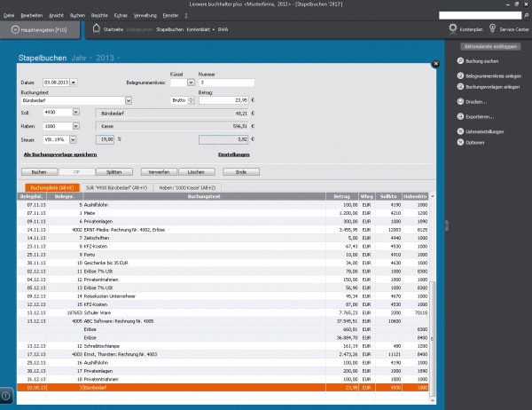Image resolution: width=532 pixels, height=410 pixels.
Task: Click the action bar collapse handle on right edge
Action: click(x=447, y=225)
